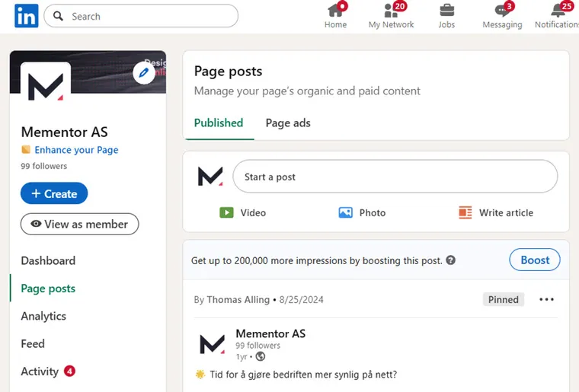Open My Network from top bar
Image resolution: width=579 pixels, height=392 pixels.
click(x=391, y=16)
